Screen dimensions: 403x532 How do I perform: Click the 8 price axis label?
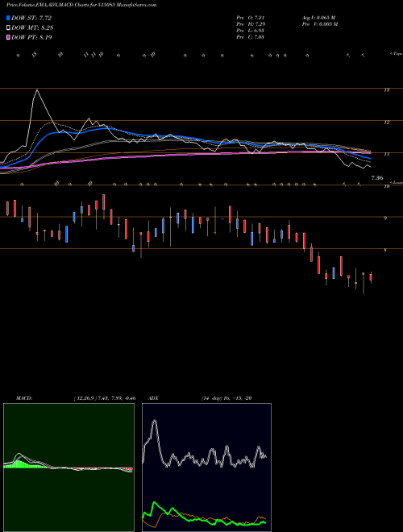(385, 251)
